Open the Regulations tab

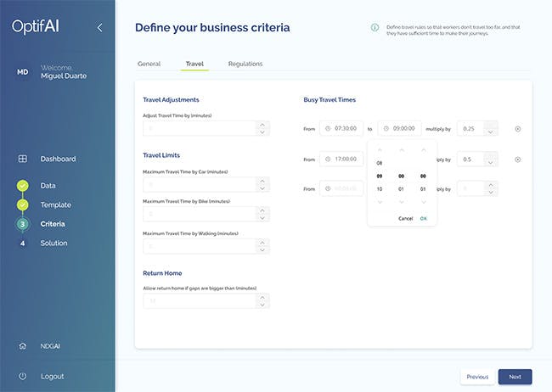pyautogui.click(x=245, y=64)
